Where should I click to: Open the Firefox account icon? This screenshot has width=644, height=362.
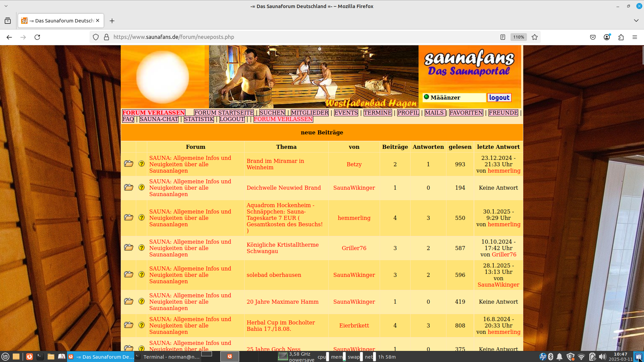click(607, 37)
